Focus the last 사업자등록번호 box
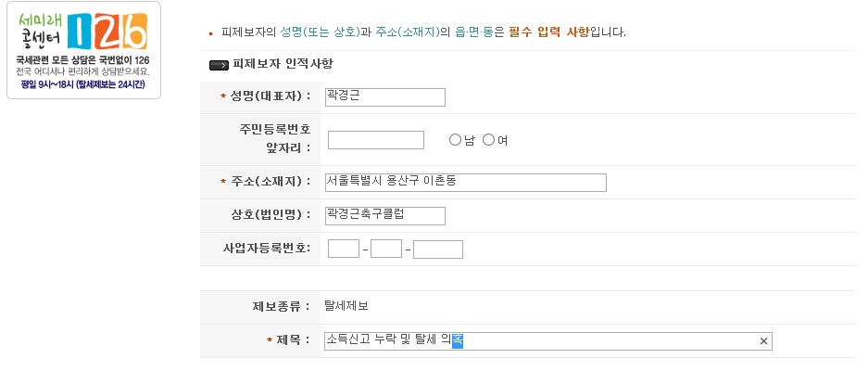Viewport: 868px width, 371px height. [437, 249]
